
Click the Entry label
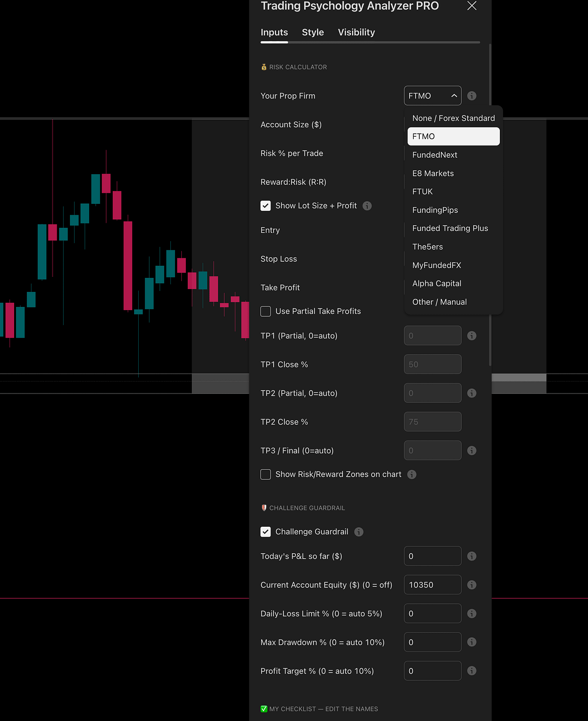(x=270, y=230)
